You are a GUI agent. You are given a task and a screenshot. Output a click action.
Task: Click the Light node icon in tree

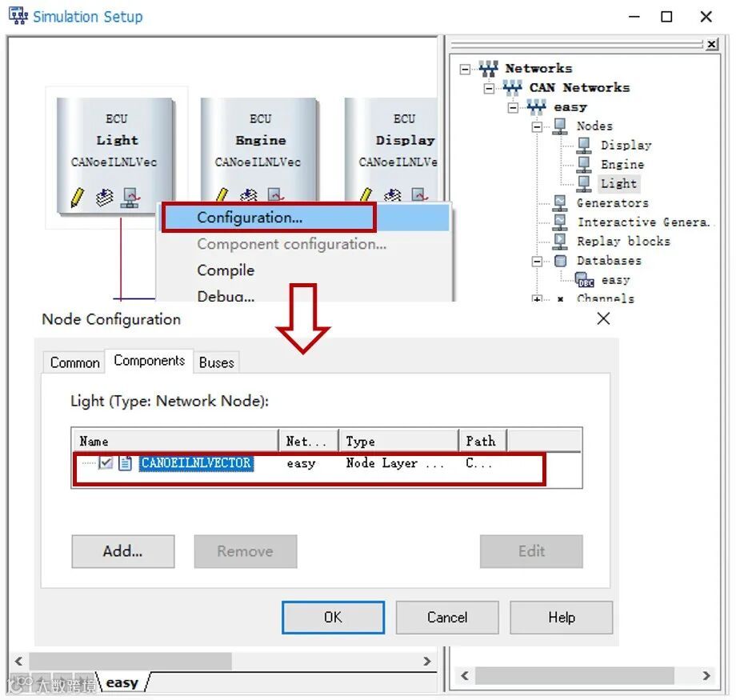coord(584,183)
